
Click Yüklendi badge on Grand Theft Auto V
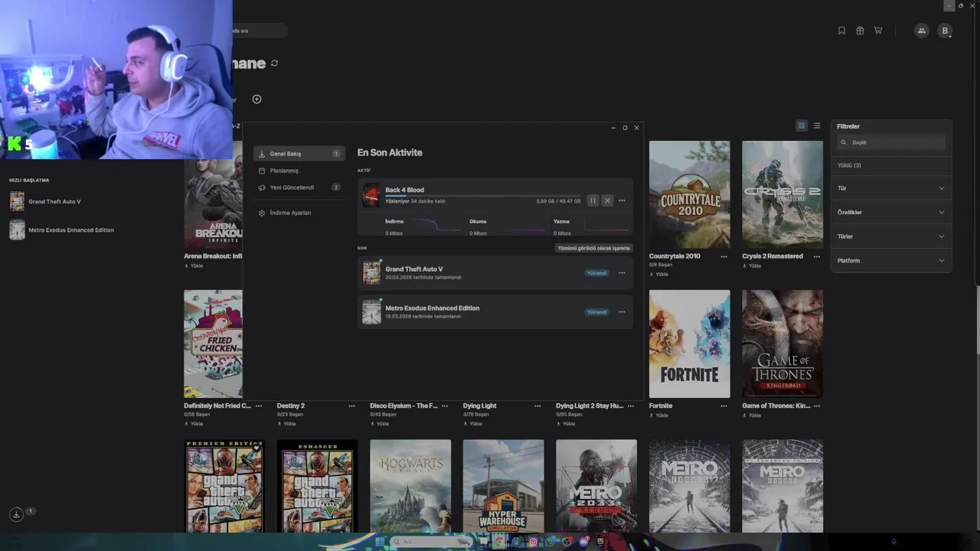pos(597,273)
